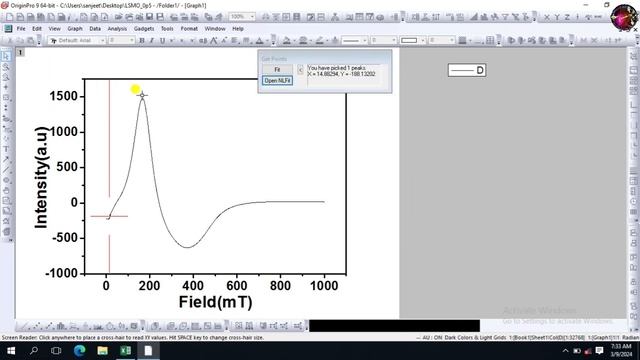Select the Text tool in left toolbar

tap(6, 149)
